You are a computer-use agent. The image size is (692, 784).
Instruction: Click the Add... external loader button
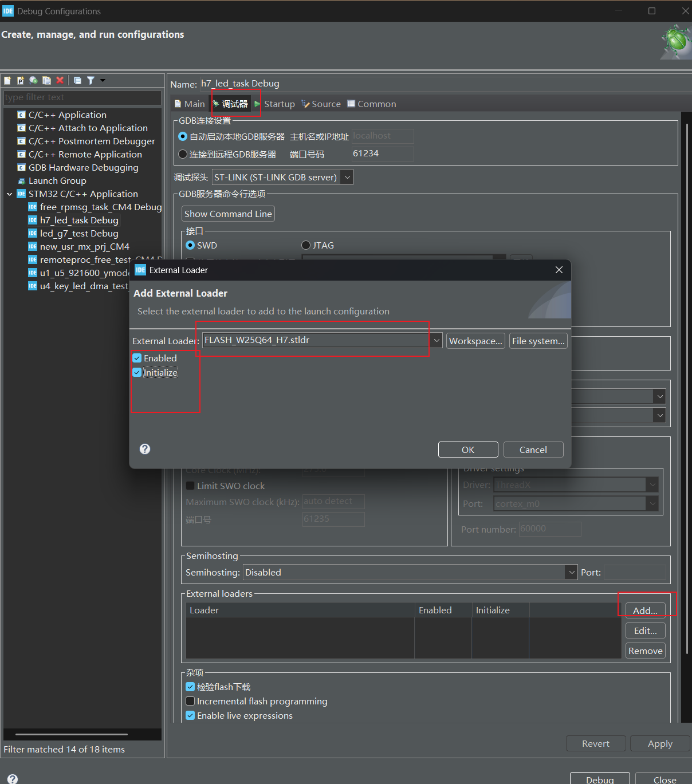(x=645, y=610)
